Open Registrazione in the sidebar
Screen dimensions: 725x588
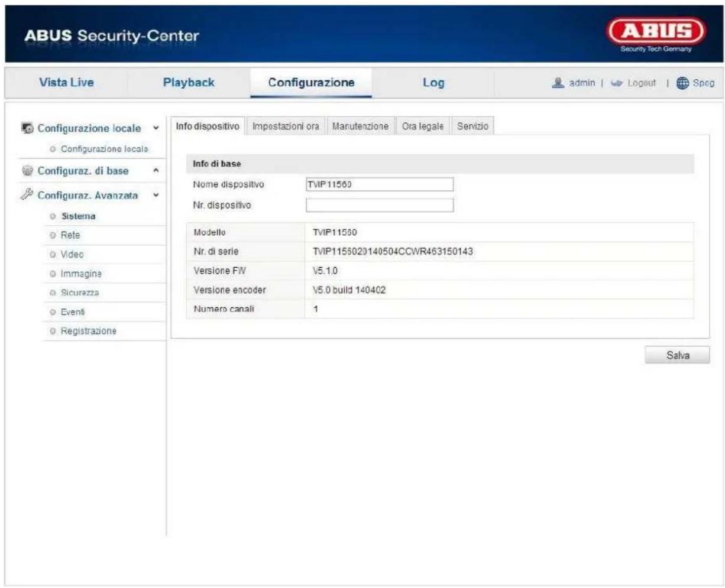89,331
